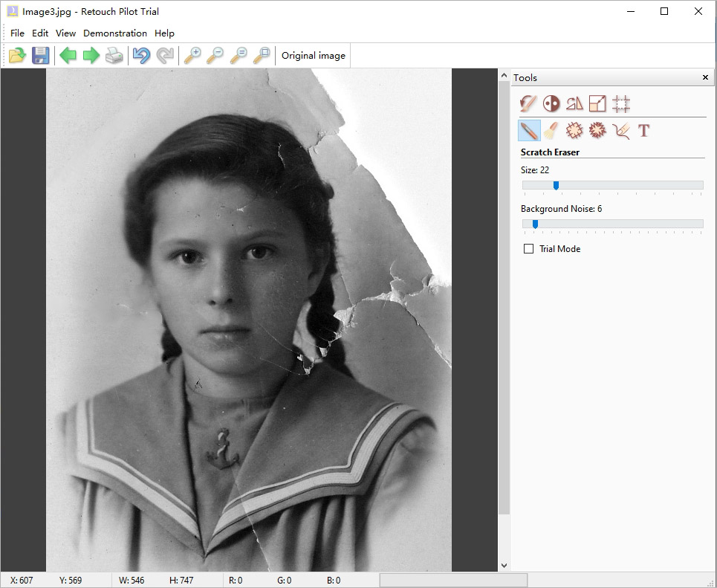The image size is (717, 588).
Task: Select the finger deformation tool
Action: 620,131
